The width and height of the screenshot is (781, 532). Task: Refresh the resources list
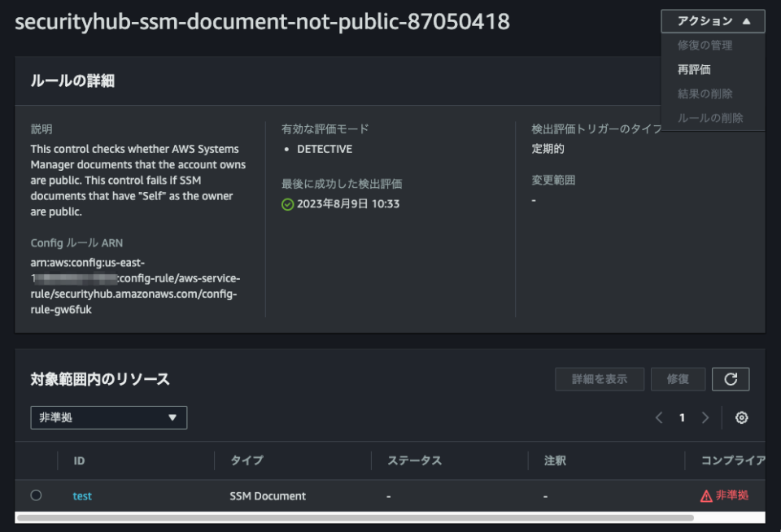(730, 379)
